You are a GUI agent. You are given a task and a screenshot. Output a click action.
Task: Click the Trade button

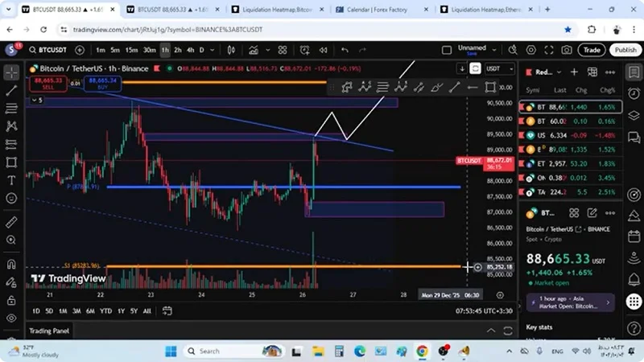[592, 50]
